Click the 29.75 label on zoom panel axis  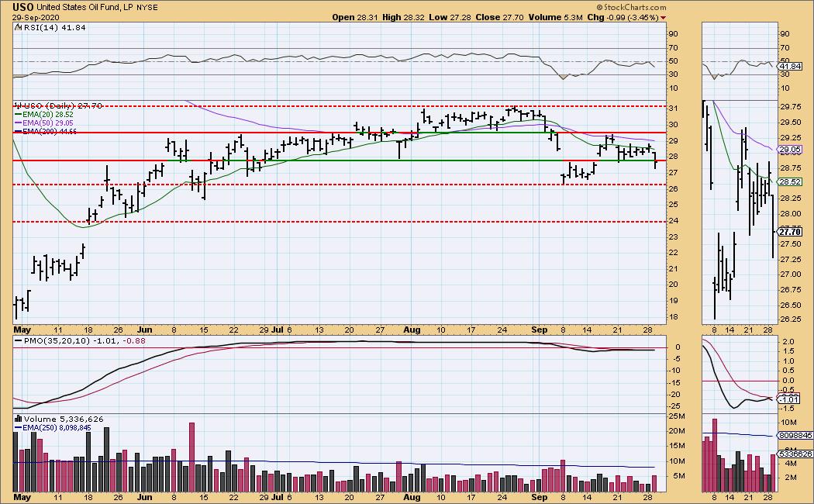point(790,106)
